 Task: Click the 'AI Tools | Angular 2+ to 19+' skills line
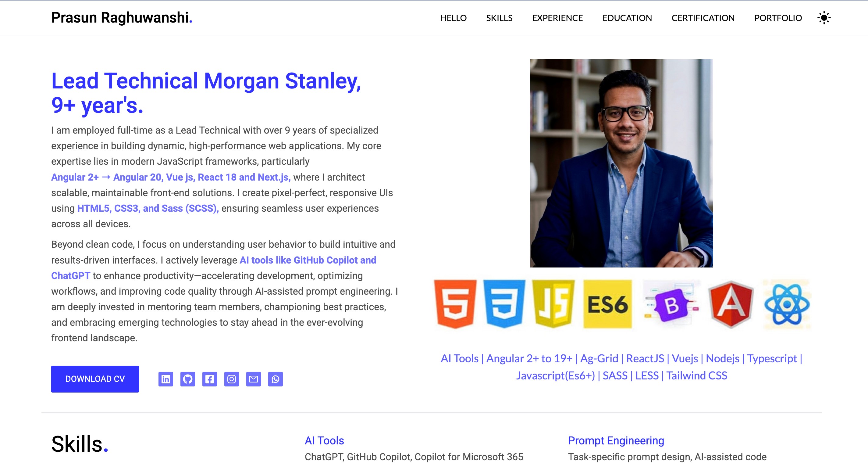[x=621, y=358]
